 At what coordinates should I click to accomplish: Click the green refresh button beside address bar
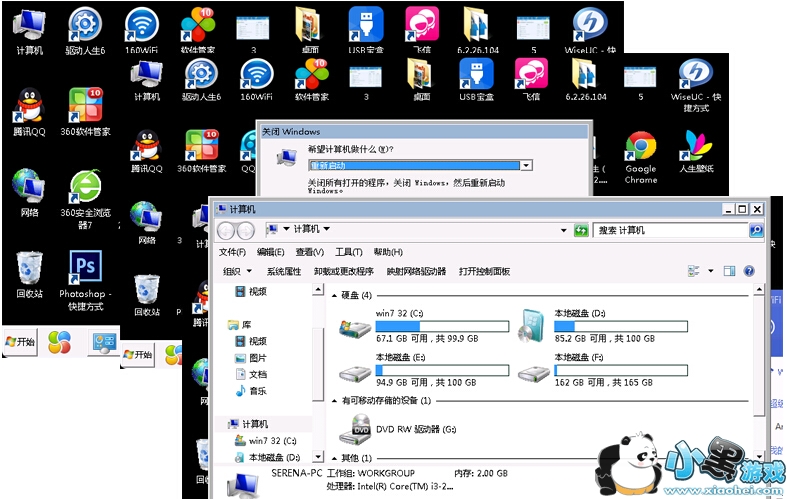[581, 230]
